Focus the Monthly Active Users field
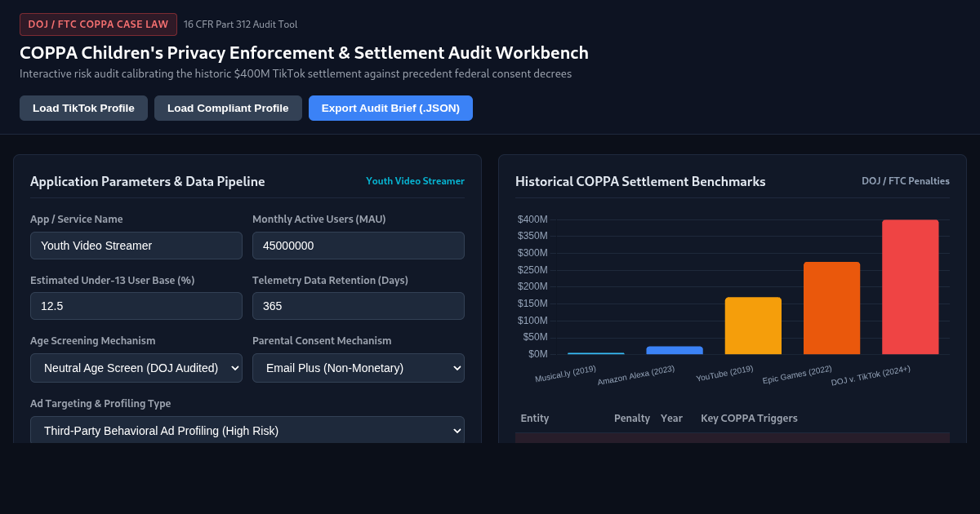 [x=359, y=246]
